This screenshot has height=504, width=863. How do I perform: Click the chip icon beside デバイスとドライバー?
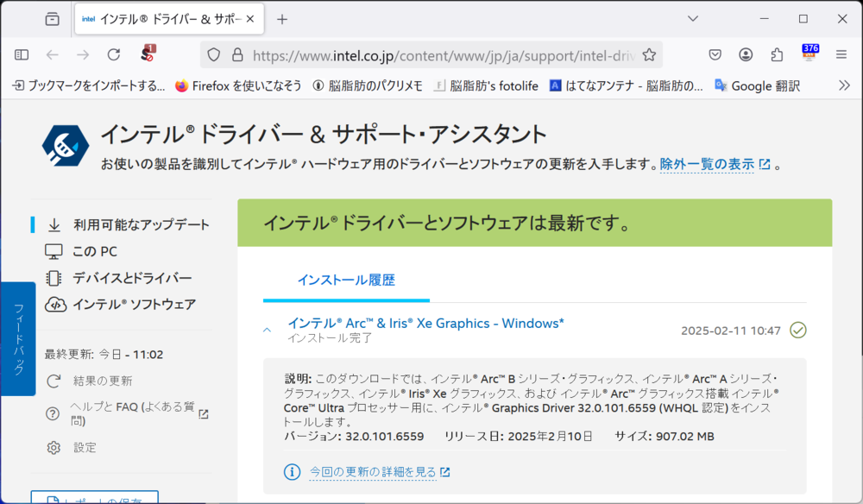point(54,278)
